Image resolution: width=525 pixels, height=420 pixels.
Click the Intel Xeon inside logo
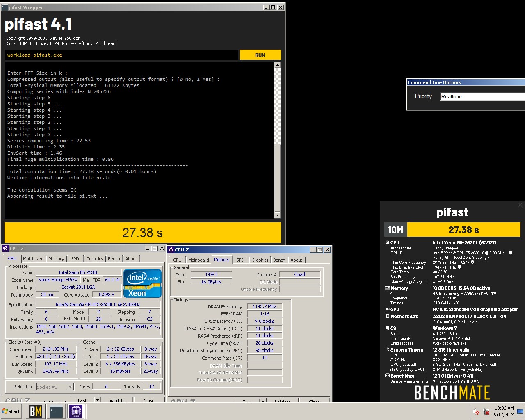pos(142,283)
